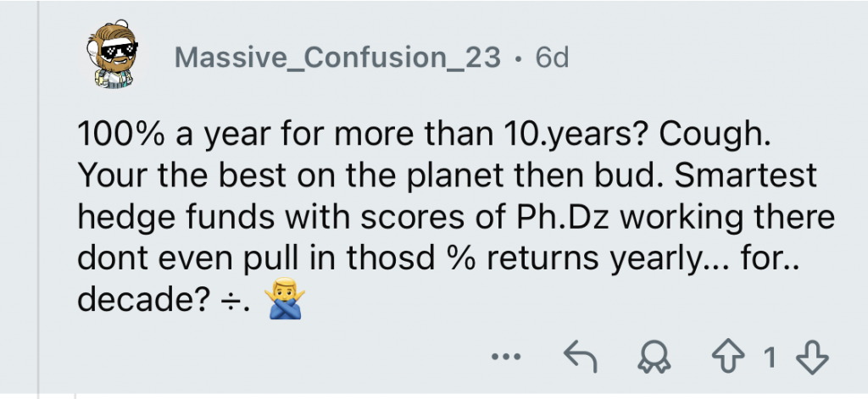Reply to the comment using the arrow icon
The height and width of the screenshot is (399, 868).
coord(580,359)
